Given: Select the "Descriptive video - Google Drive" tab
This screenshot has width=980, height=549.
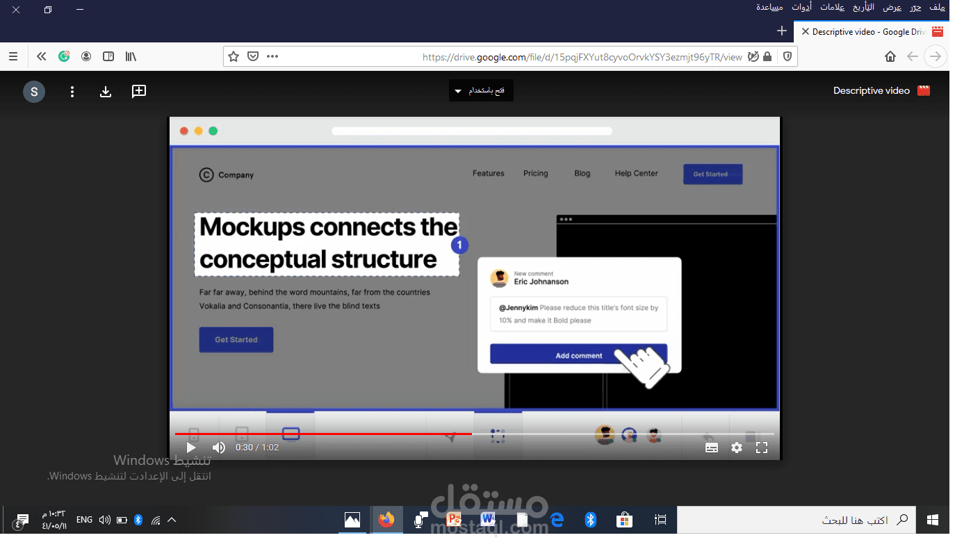Looking at the screenshot, I should (872, 31).
